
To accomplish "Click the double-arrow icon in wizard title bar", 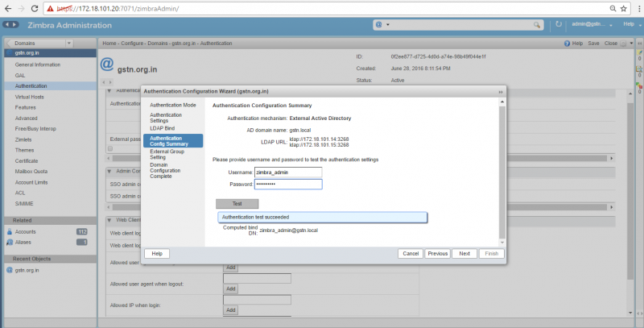I will [x=501, y=92].
